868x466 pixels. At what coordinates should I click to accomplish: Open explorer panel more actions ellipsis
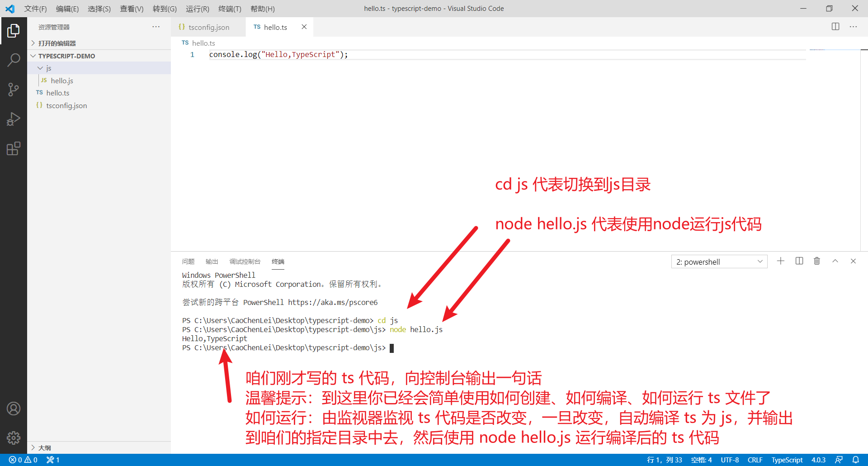point(156,27)
